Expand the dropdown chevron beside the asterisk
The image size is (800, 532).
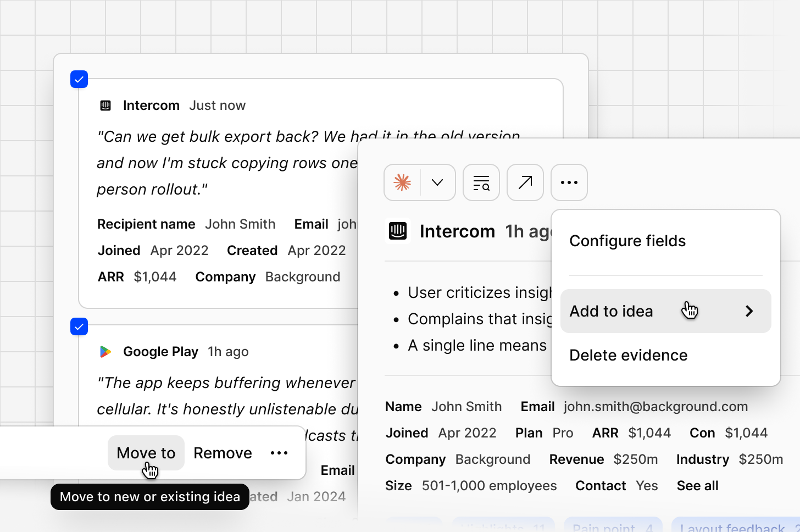[437, 182]
